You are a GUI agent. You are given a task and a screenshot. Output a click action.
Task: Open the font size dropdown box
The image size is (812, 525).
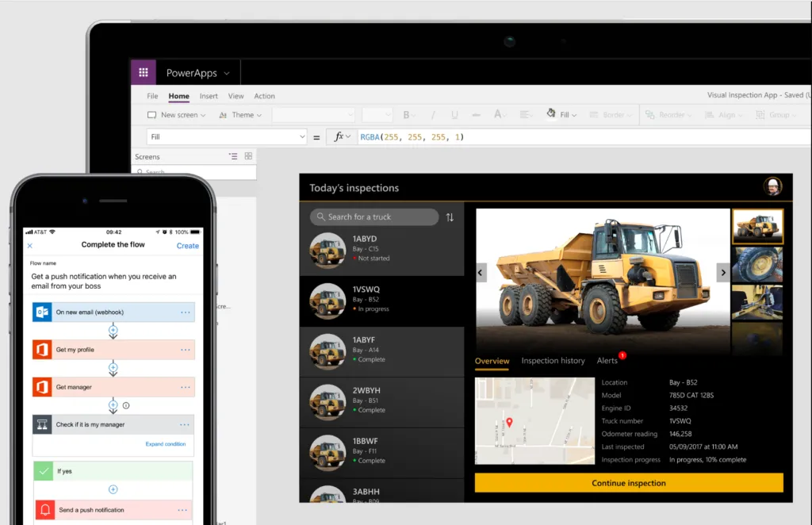tap(377, 115)
